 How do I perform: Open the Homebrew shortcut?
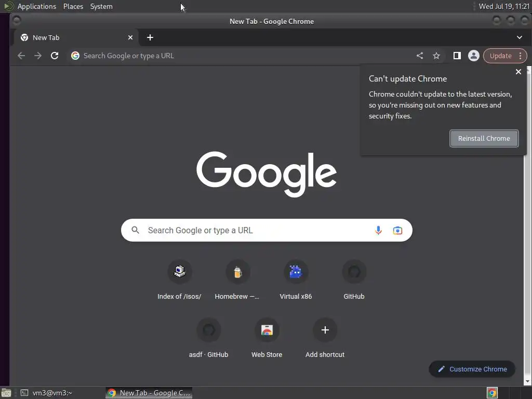(x=237, y=280)
